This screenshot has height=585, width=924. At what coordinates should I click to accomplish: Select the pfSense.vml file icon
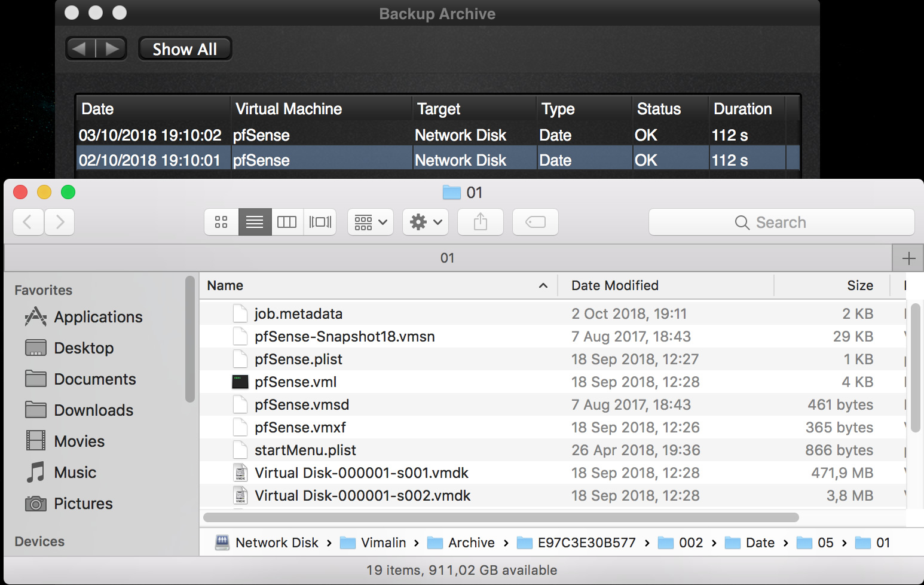point(240,382)
